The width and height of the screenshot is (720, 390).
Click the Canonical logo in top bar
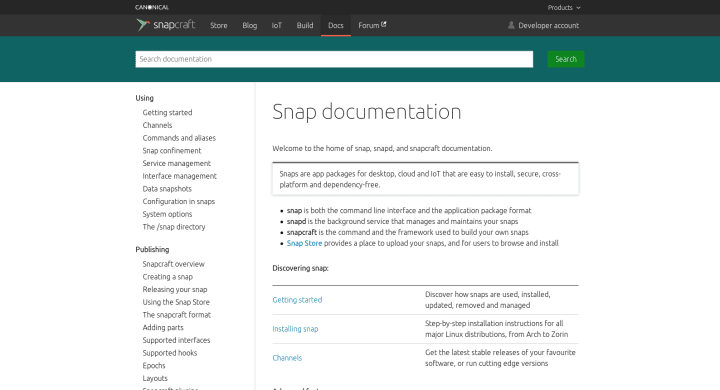(152, 7)
